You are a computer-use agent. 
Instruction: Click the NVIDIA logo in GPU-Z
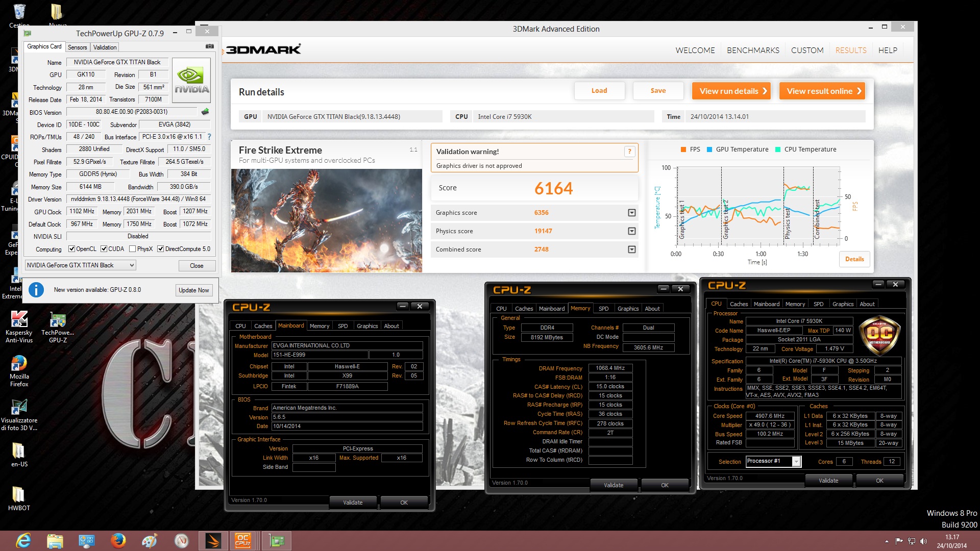point(191,81)
